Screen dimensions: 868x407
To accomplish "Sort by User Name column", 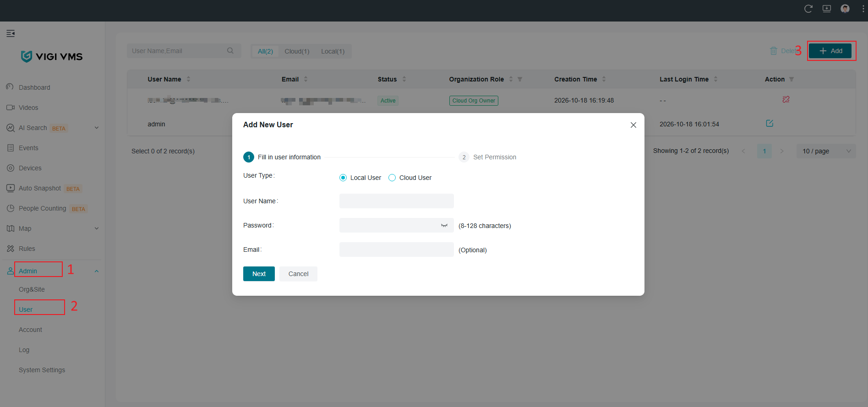I will pyautogui.click(x=188, y=79).
